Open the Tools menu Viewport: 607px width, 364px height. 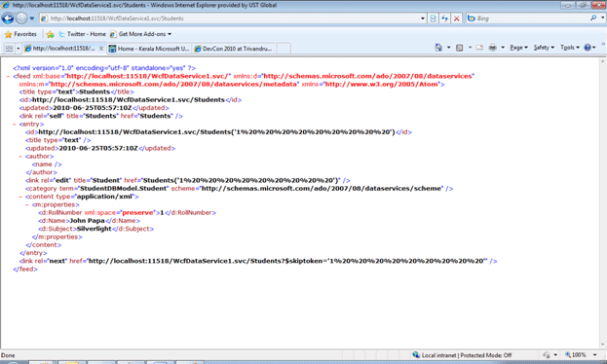click(x=570, y=47)
